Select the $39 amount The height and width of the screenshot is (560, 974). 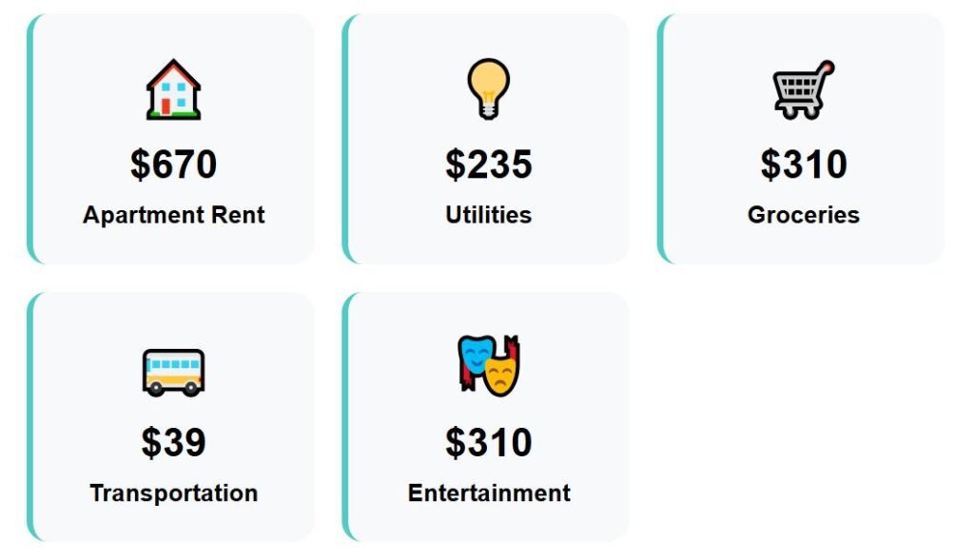click(173, 443)
